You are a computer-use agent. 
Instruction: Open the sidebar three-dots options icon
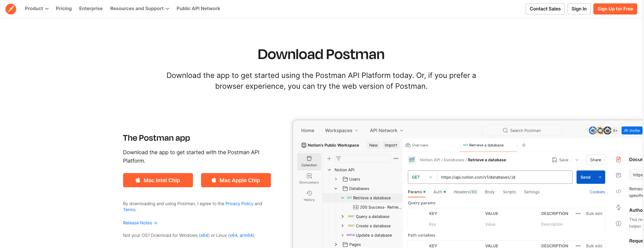(396, 158)
